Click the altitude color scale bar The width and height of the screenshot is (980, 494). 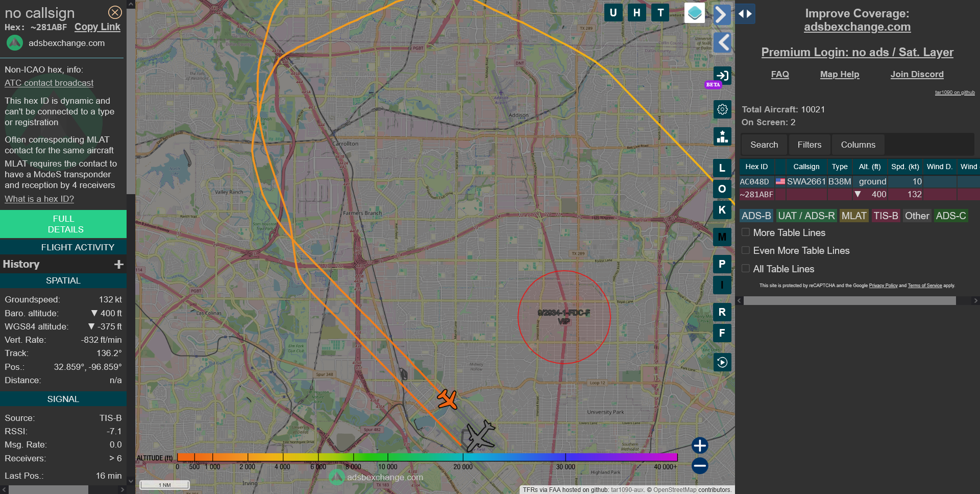427,457
